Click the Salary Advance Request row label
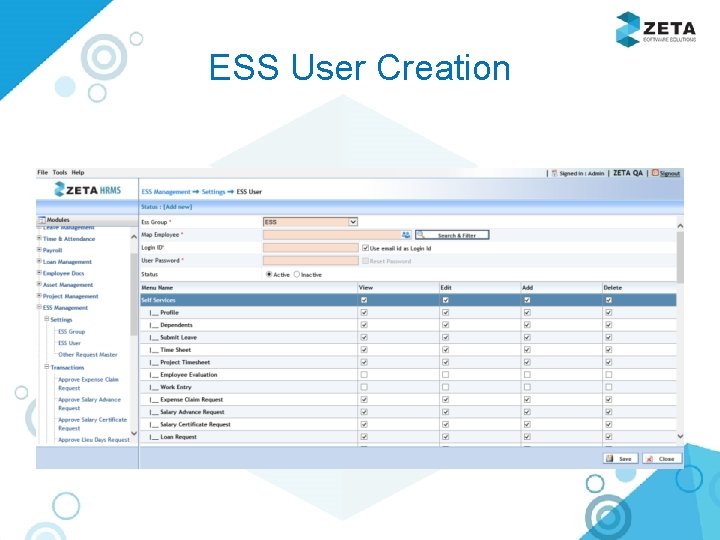 (x=192, y=412)
